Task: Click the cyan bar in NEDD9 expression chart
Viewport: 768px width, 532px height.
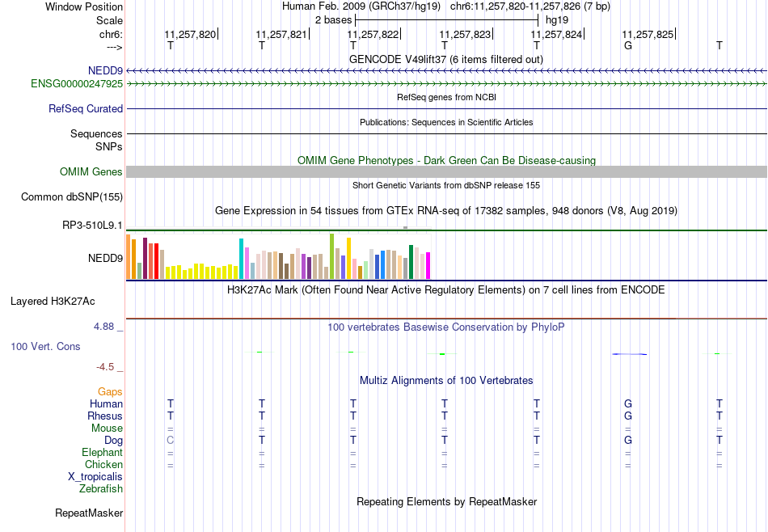Action: 241,259
